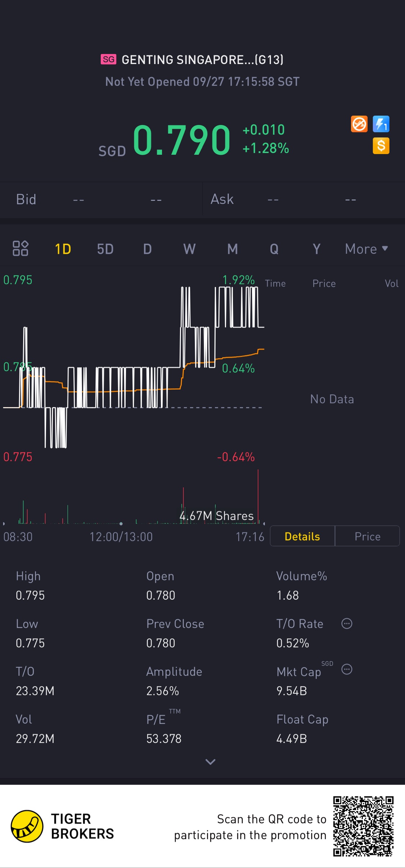Open the More chart periods dropdown
Screen dimensions: 405x868
coord(366,249)
